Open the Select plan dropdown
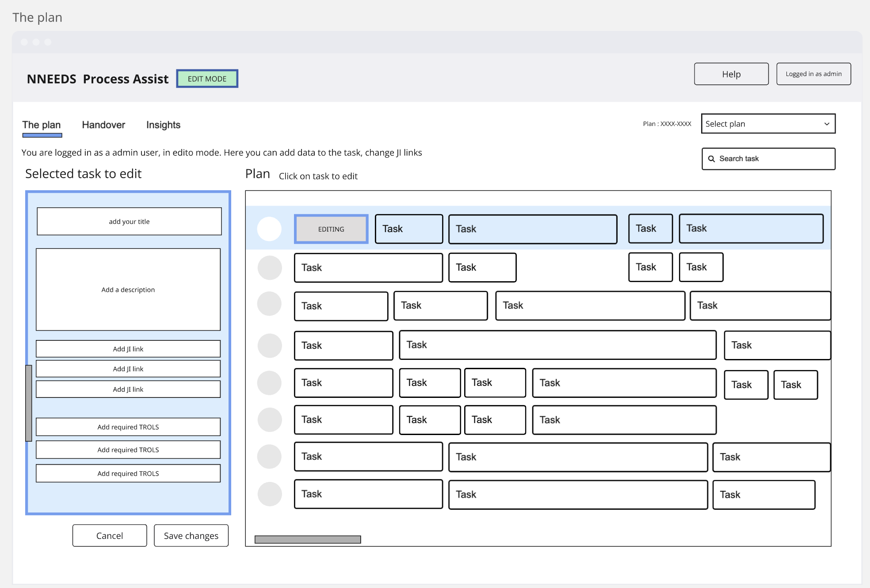The height and width of the screenshot is (588, 870). click(768, 124)
